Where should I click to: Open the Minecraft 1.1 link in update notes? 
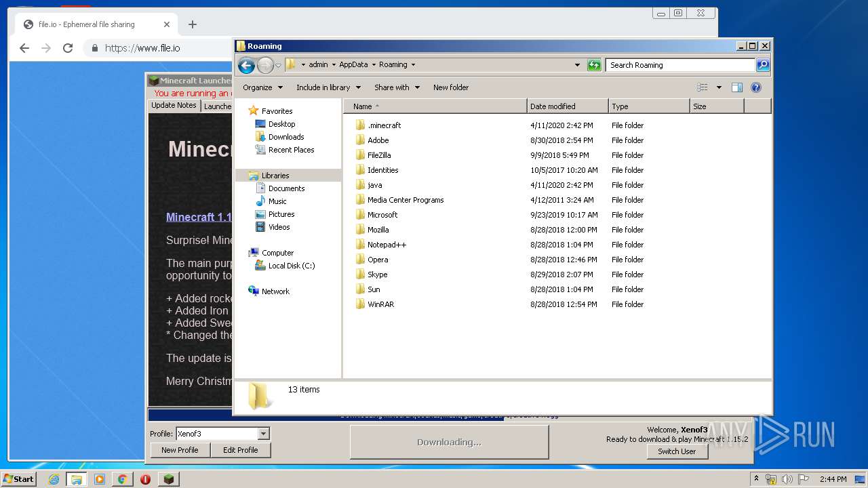tap(199, 218)
